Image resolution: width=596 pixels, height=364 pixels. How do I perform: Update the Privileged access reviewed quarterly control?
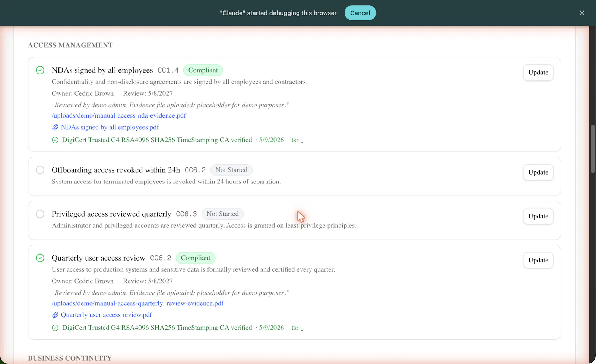(538, 216)
